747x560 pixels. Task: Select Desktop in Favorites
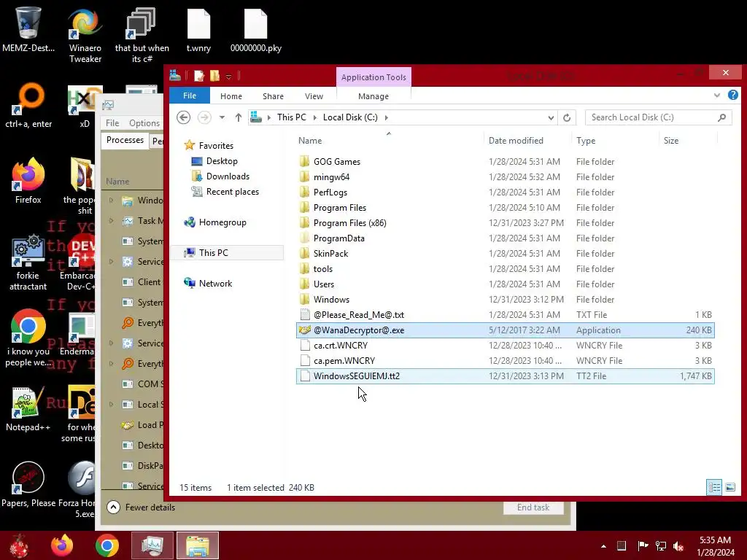pos(214,161)
